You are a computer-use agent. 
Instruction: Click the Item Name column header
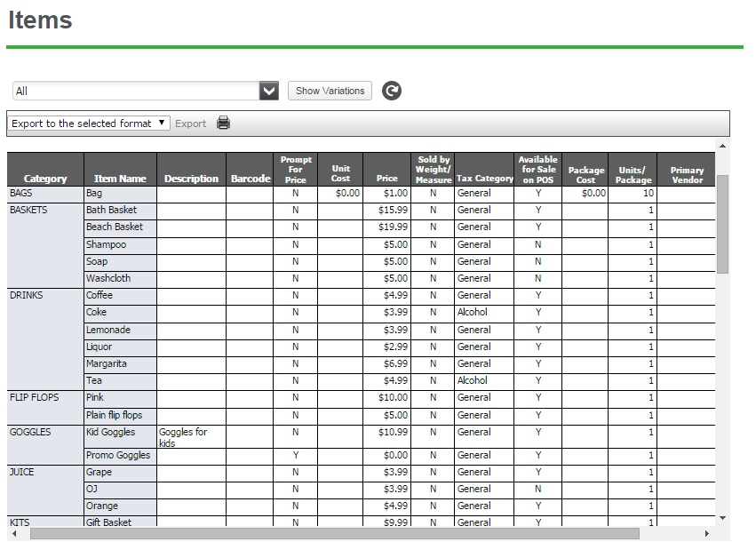click(x=120, y=170)
